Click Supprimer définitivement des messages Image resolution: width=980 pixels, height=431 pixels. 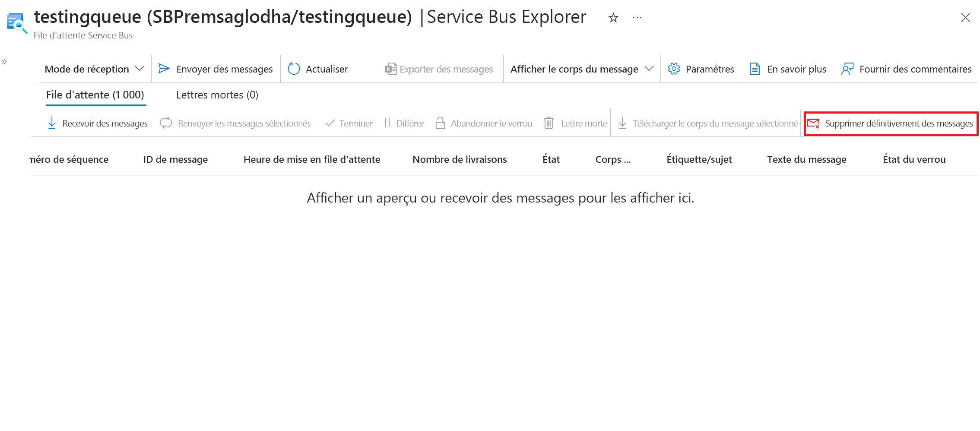coord(899,124)
